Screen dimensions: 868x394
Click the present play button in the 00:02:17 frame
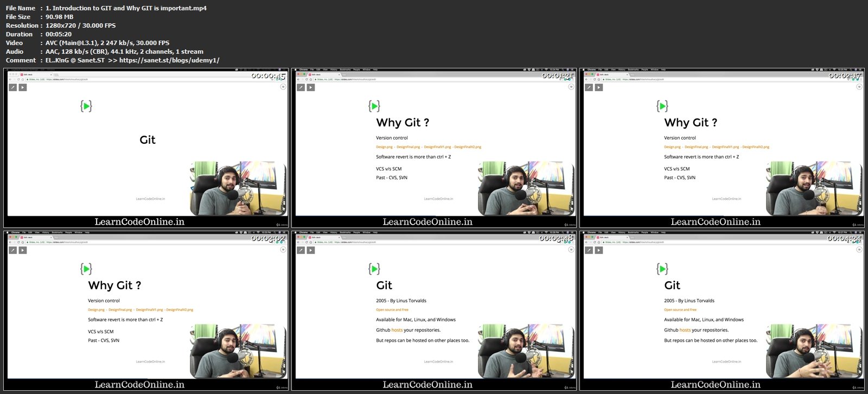click(599, 87)
